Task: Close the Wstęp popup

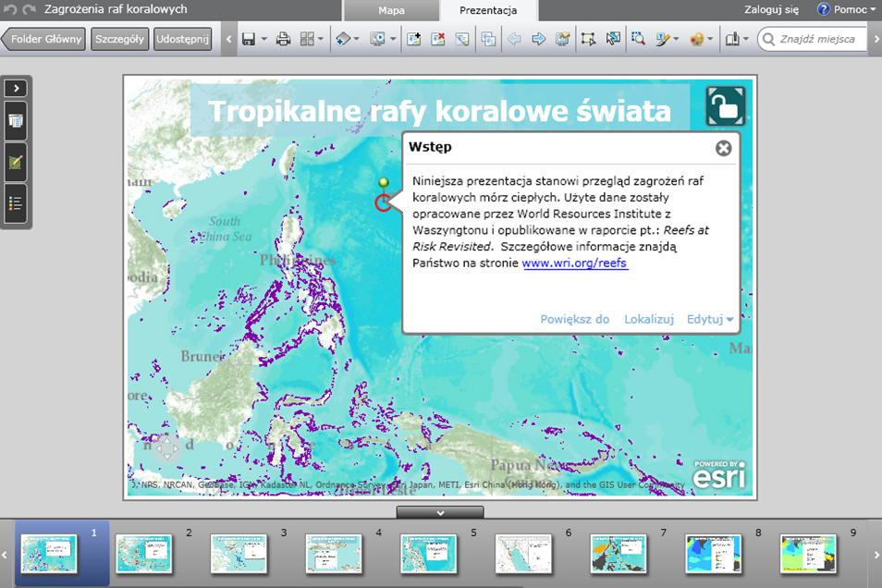Action: click(723, 148)
